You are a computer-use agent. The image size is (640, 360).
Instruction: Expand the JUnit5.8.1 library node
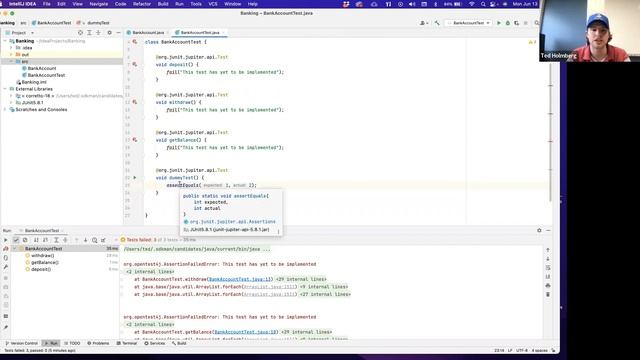[11, 103]
